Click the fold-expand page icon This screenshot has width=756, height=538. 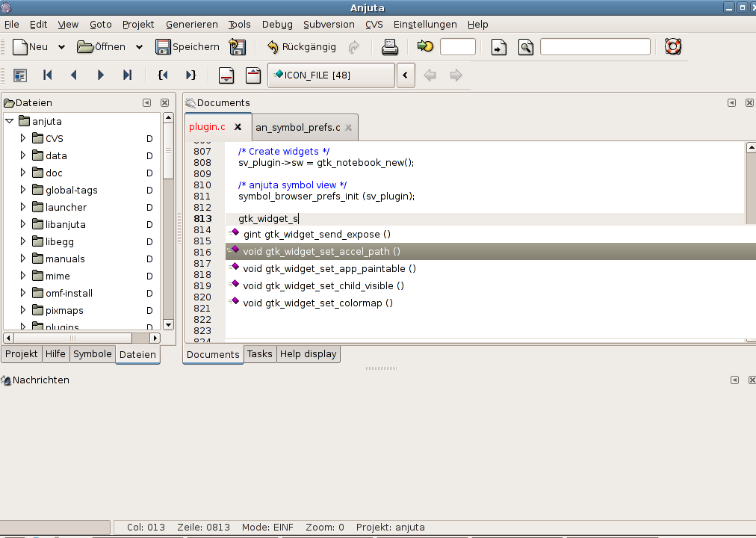[x=253, y=75]
